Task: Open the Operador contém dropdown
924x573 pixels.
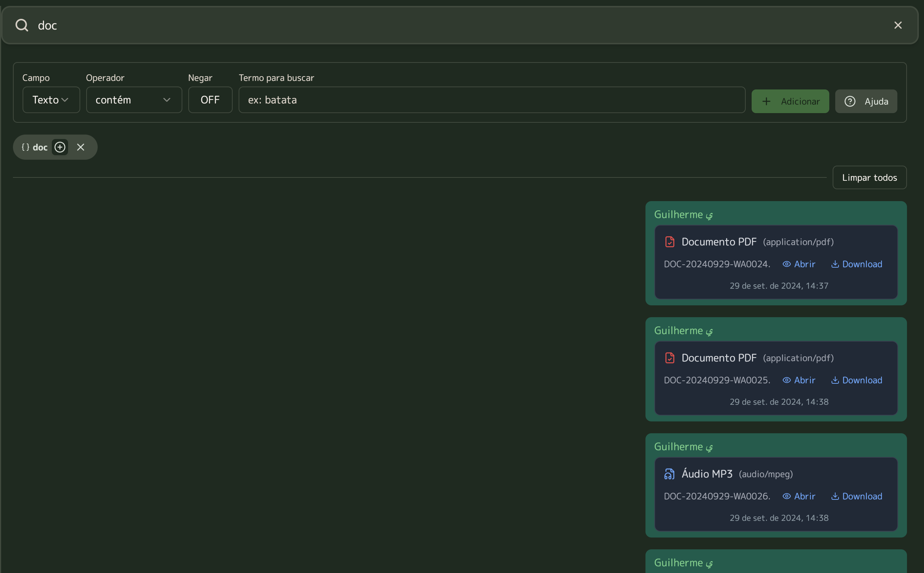Action: pos(134,100)
